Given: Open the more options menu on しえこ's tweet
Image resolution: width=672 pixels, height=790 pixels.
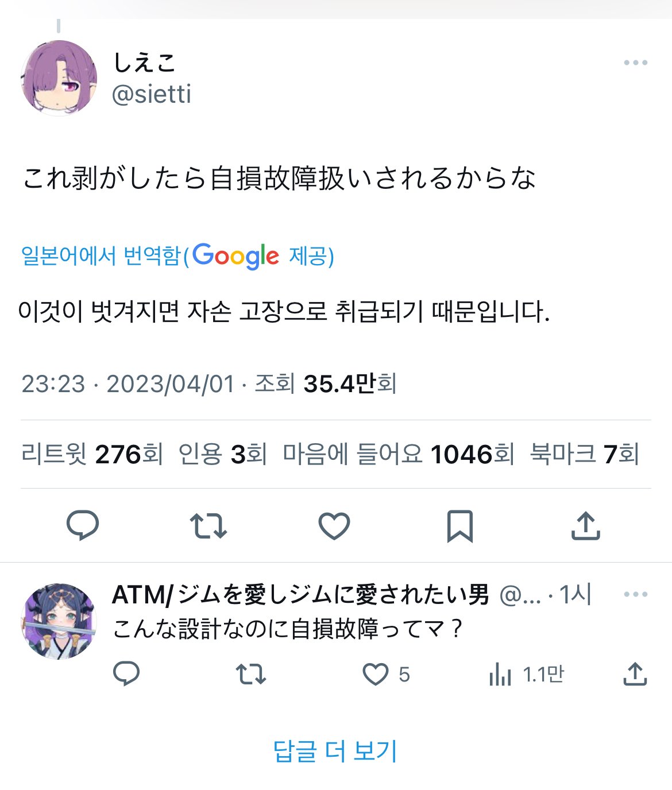Looking at the screenshot, I should (x=635, y=63).
